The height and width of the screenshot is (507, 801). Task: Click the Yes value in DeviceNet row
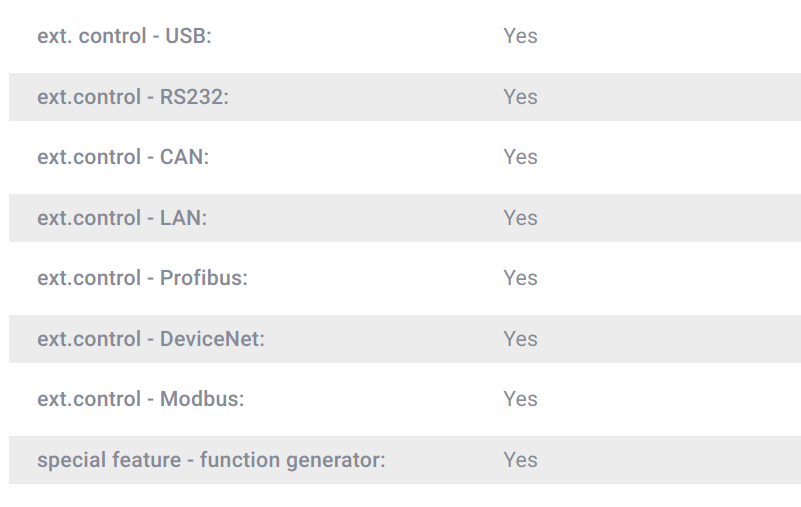point(520,339)
